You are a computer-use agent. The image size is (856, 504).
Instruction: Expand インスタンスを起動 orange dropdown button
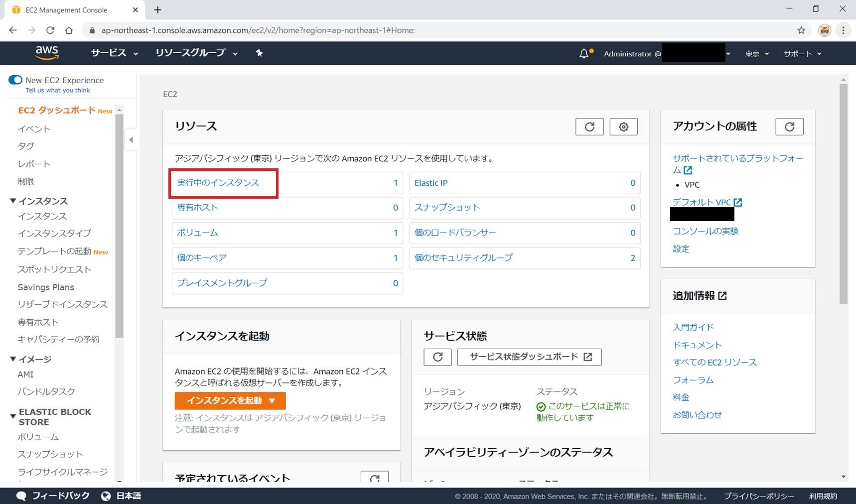point(230,400)
